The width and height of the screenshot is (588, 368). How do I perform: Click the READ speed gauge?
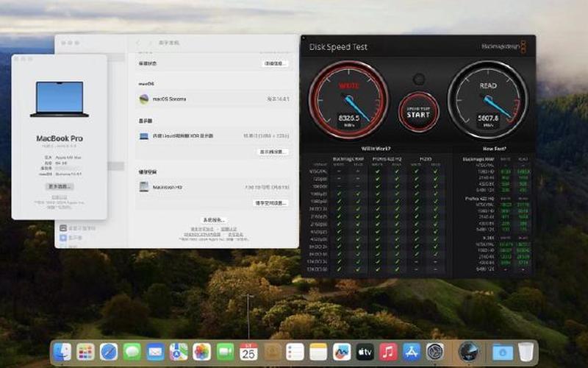[x=488, y=100]
